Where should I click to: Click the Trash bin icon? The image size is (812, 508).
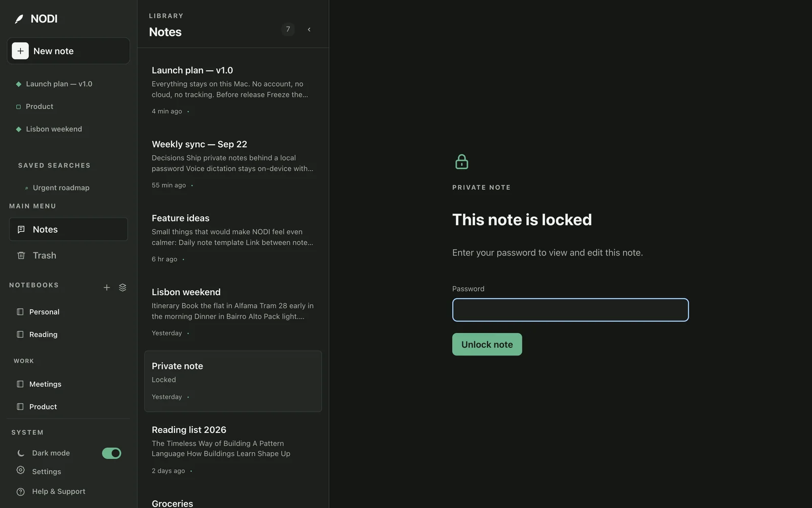(x=21, y=256)
